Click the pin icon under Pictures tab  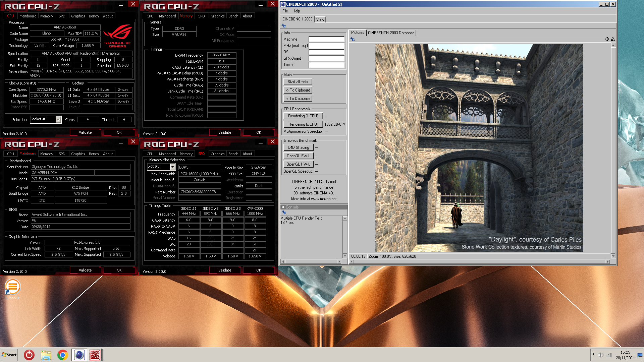click(353, 39)
